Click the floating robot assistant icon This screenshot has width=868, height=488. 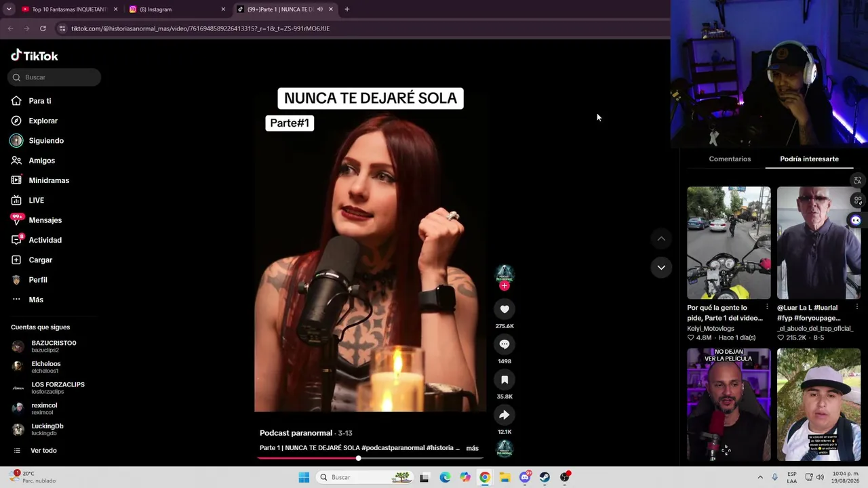click(x=856, y=220)
